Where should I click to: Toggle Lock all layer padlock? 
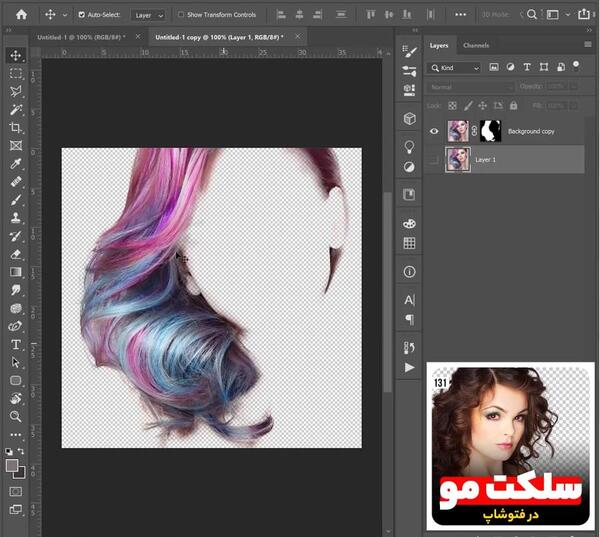[x=514, y=106]
